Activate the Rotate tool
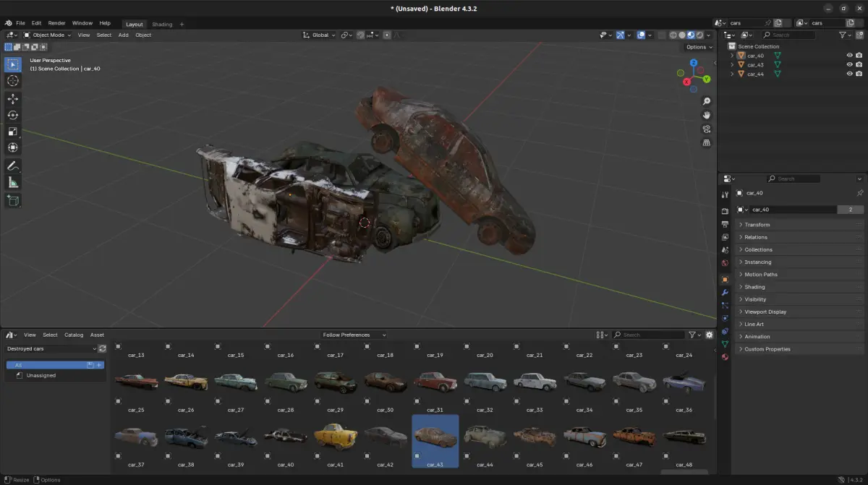This screenshot has width=868, height=485. pyautogui.click(x=13, y=115)
